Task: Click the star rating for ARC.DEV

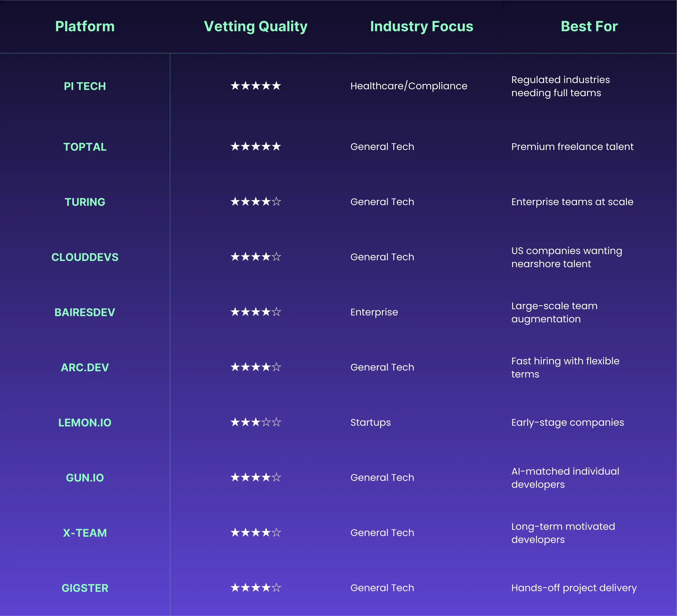Action: 256,367
